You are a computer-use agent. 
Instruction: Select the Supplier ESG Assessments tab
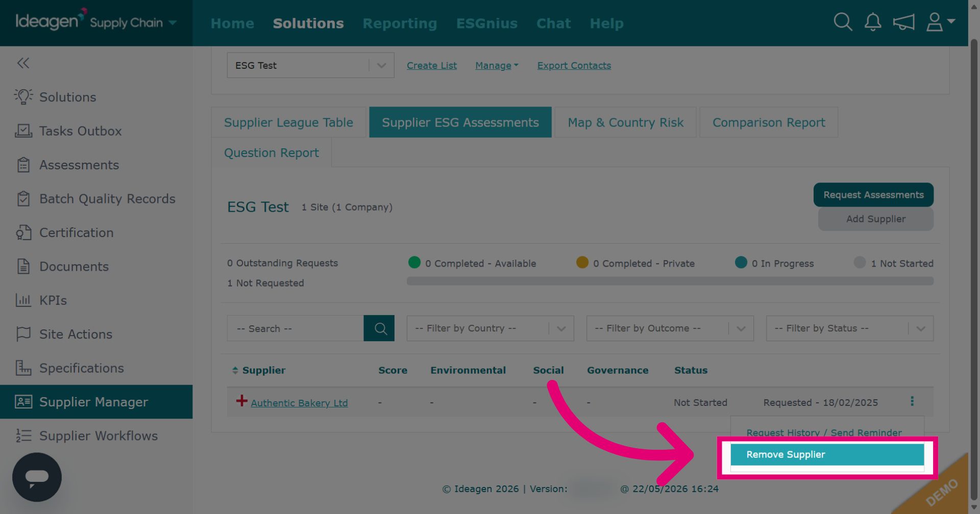pyautogui.click(x=460, y=122)
